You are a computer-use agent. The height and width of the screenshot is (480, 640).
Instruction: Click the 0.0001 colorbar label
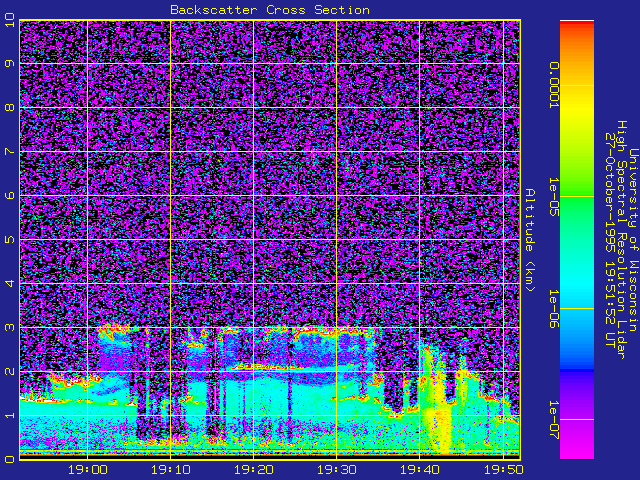coord(553,85)
